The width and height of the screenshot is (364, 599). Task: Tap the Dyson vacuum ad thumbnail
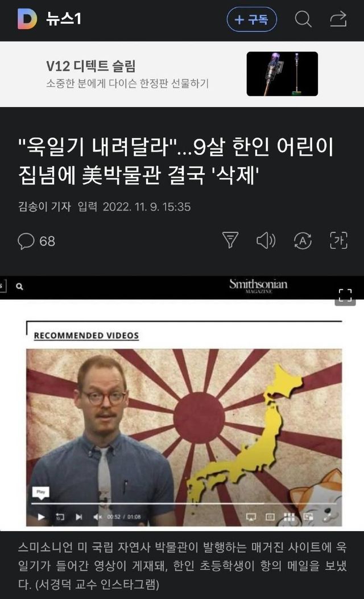(x=282, y=73)
